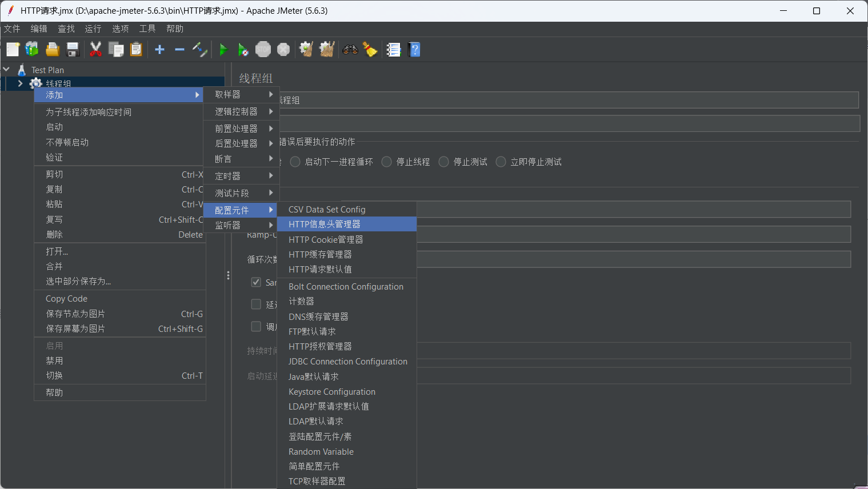868x489 pixels.
Task: Click the Clear results gear-broom icon
Action: coord(306,50)
